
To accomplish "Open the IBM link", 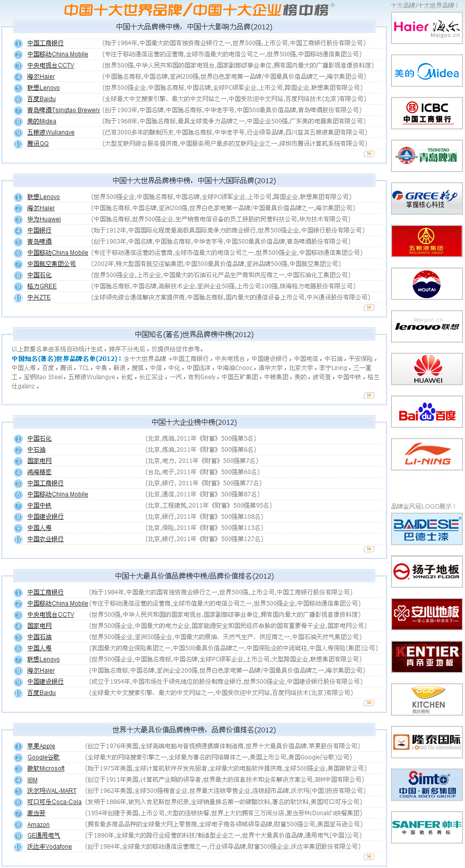I will pos(32,780).
